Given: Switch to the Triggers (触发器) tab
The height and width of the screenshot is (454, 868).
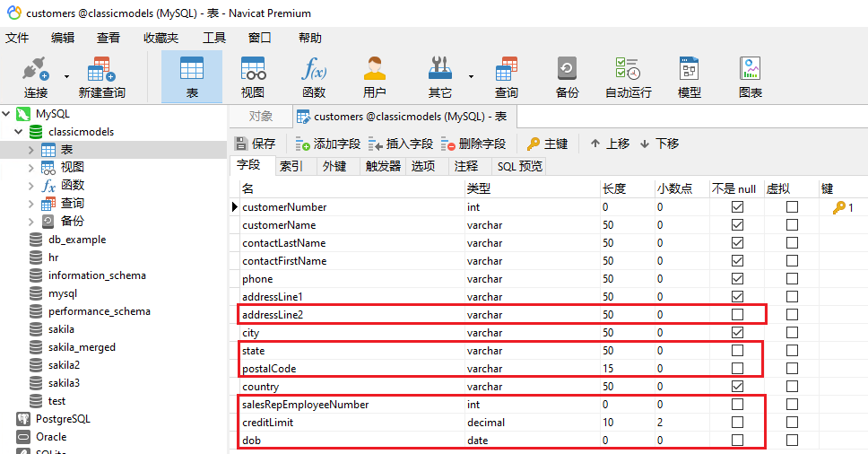Looking at the screenshot, I should (383, 166).
